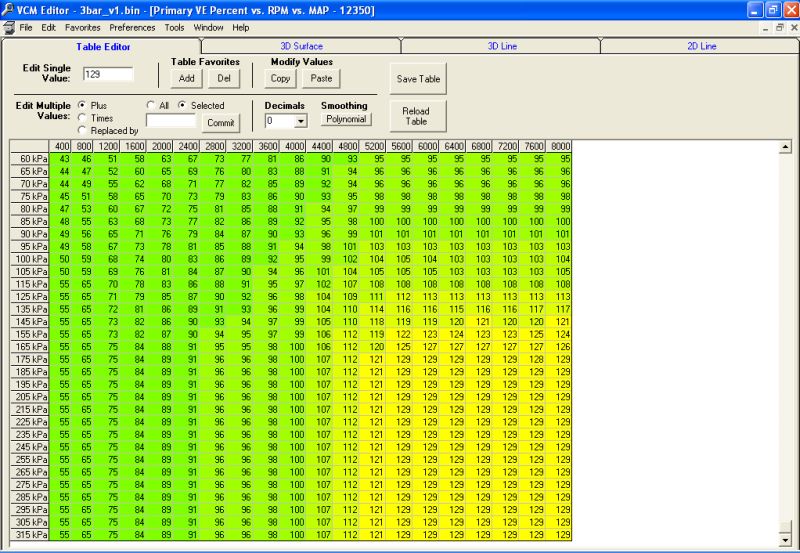800x553 pixels.
Task: Add table to favorites with Add
Action: coord(186,78)
